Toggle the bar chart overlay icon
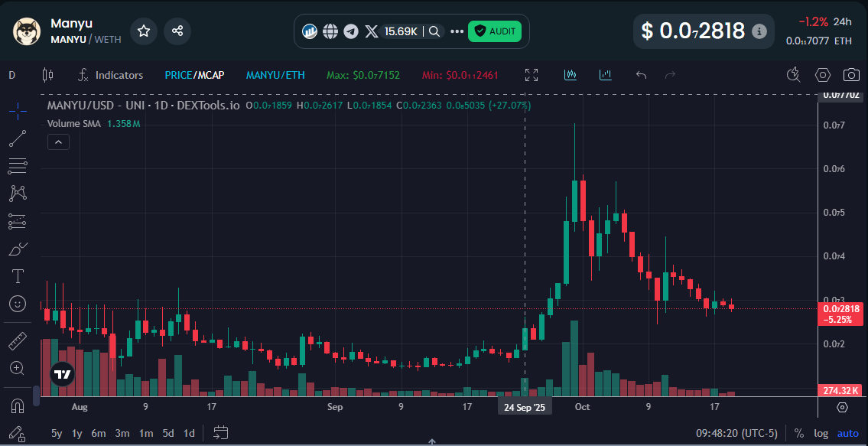868x446 pixels. (x=606, y=75)
